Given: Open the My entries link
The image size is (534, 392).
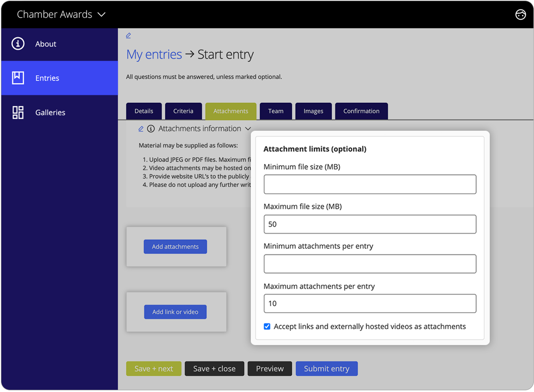Looking at the screenshot, I should [x=154, y=54].
